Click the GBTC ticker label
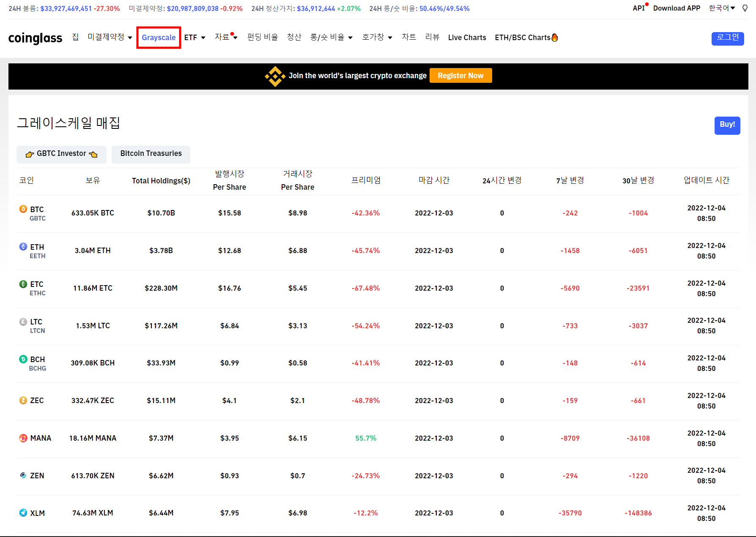 pyautogui.click(x=38, y=218)
